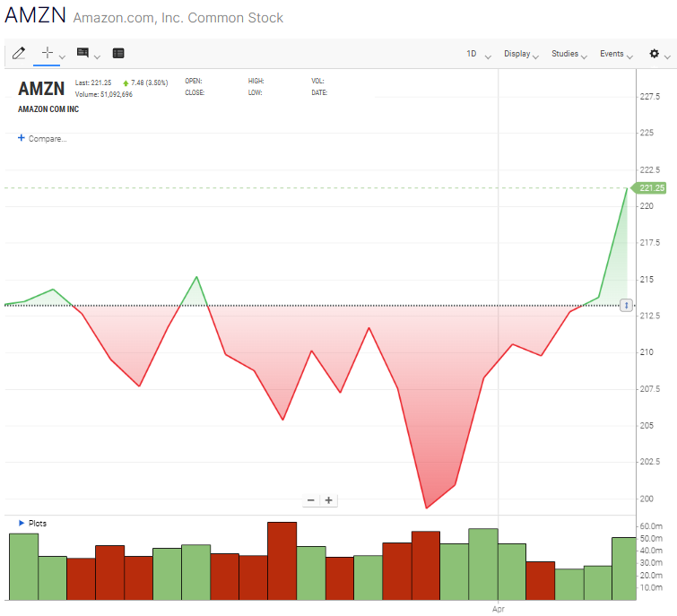Click the tallest red volume bar
This screenshot has width=677, height=616.
click(282, 560)
